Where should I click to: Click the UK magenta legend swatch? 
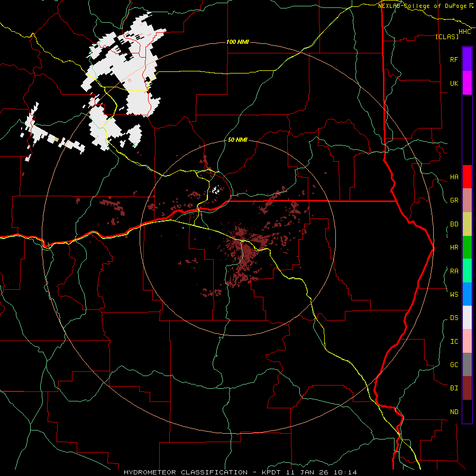pos(467,83)
